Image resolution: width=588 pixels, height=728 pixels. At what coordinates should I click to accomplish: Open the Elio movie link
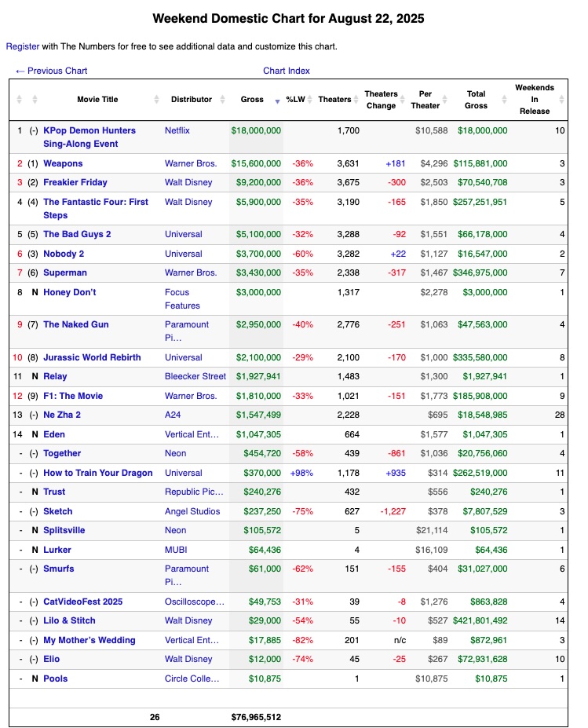pos(52,659)
